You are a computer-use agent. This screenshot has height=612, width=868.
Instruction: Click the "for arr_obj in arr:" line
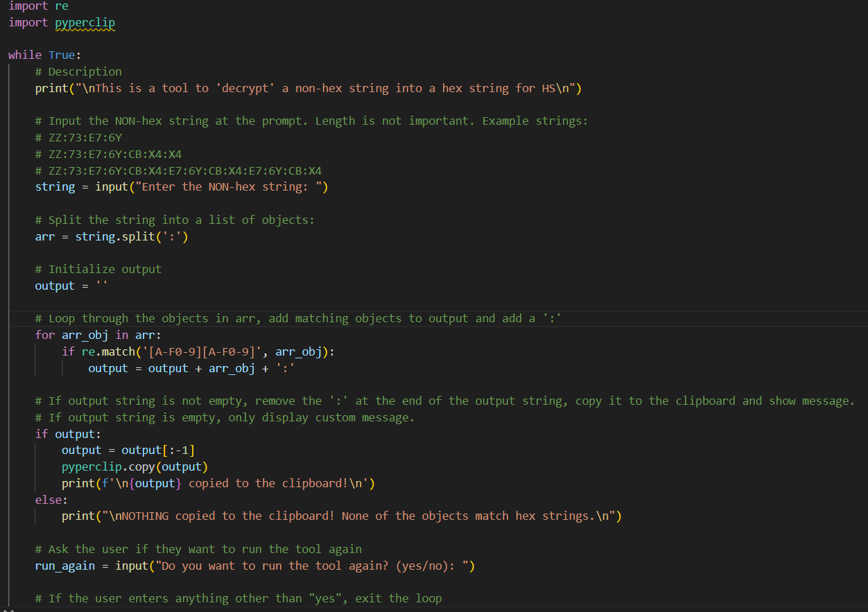98,335
